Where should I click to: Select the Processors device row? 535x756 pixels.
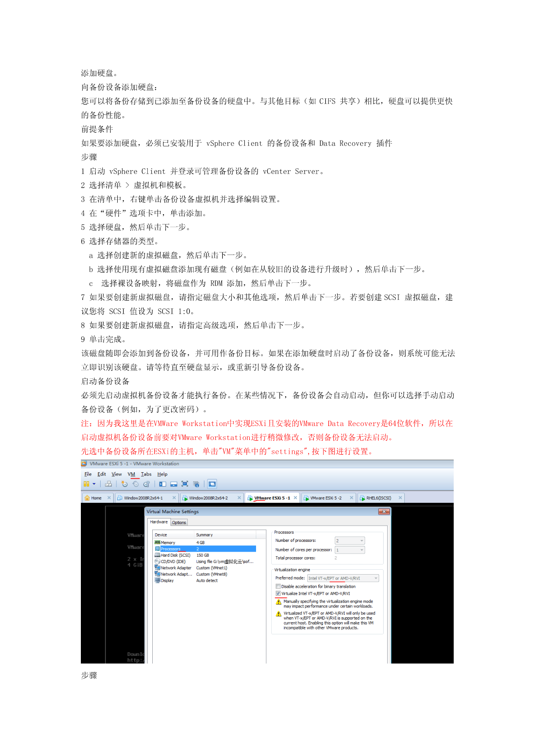click(x=205, y=549)
